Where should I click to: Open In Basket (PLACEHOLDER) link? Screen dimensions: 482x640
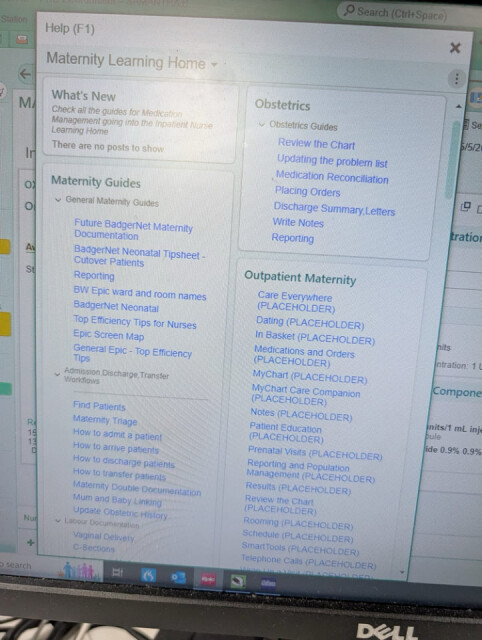tap(315, 338)
